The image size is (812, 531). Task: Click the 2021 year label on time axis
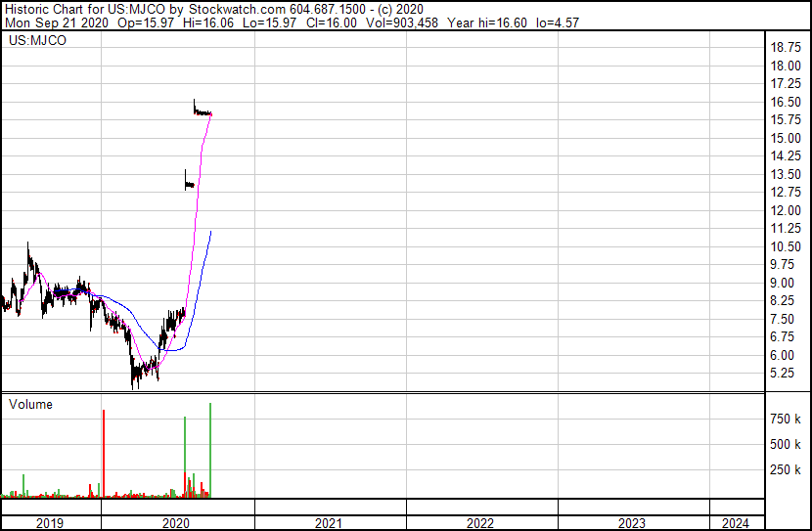329,523
